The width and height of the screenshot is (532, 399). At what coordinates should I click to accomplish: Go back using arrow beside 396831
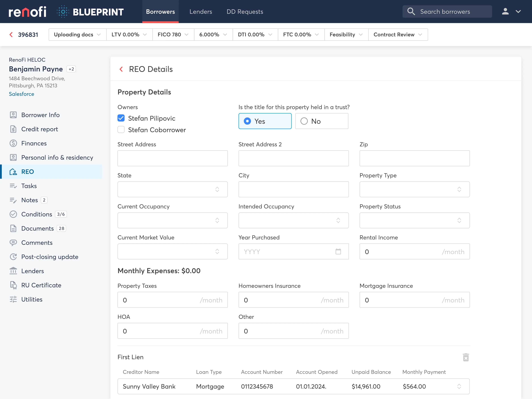pos(11,35)
